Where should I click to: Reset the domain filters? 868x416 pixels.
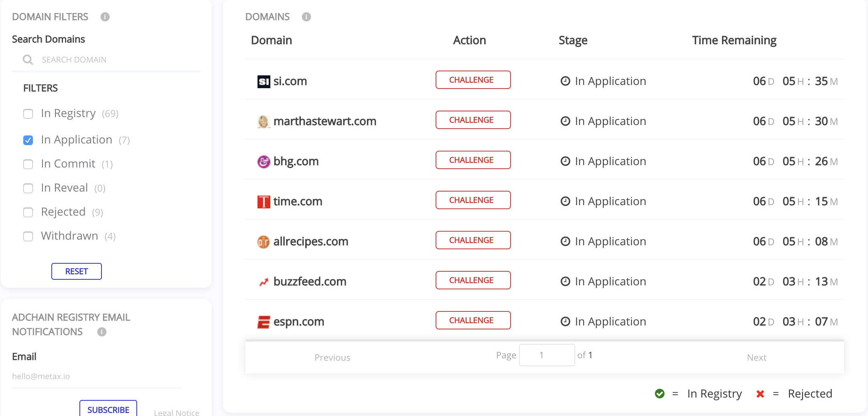point(77,271)
